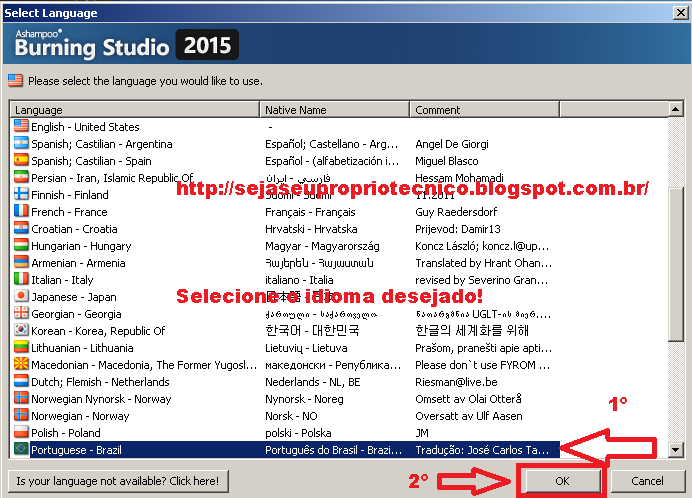Click the Japan flag icon

(x=21, y=296)
